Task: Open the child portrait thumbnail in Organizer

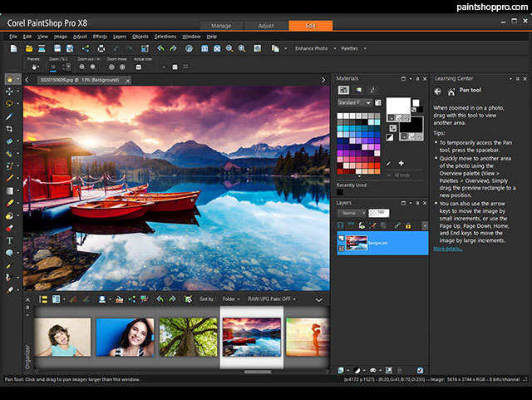Action: 62,337
